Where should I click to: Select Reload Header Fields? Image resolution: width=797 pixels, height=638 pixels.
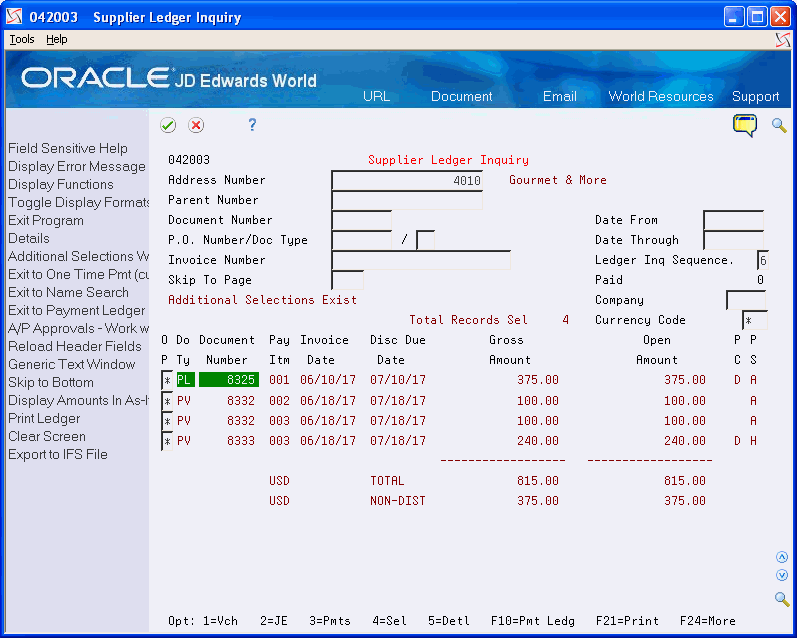75,346
